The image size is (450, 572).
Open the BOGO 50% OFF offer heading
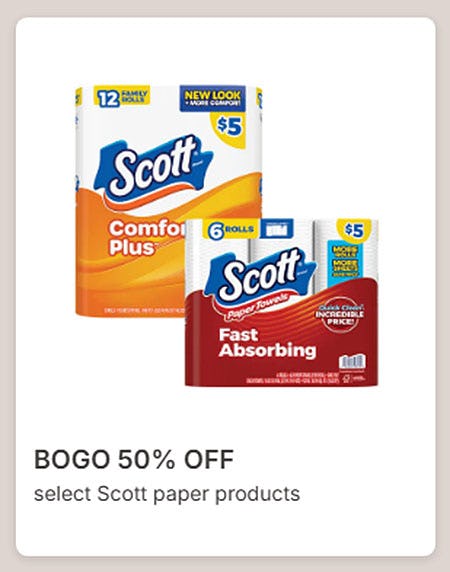pyautogui.click(x=134, y=459)
